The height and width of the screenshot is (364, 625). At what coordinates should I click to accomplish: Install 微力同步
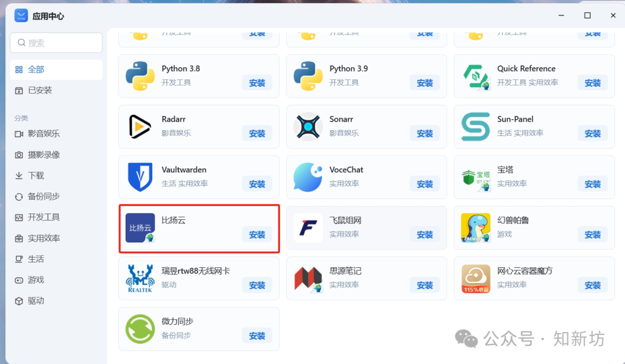(257, 336)
